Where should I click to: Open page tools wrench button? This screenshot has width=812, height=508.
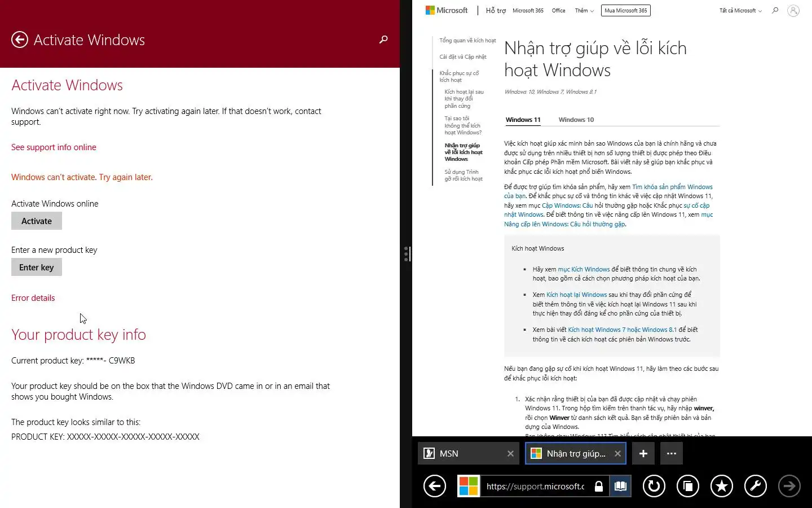click(756, 486)
